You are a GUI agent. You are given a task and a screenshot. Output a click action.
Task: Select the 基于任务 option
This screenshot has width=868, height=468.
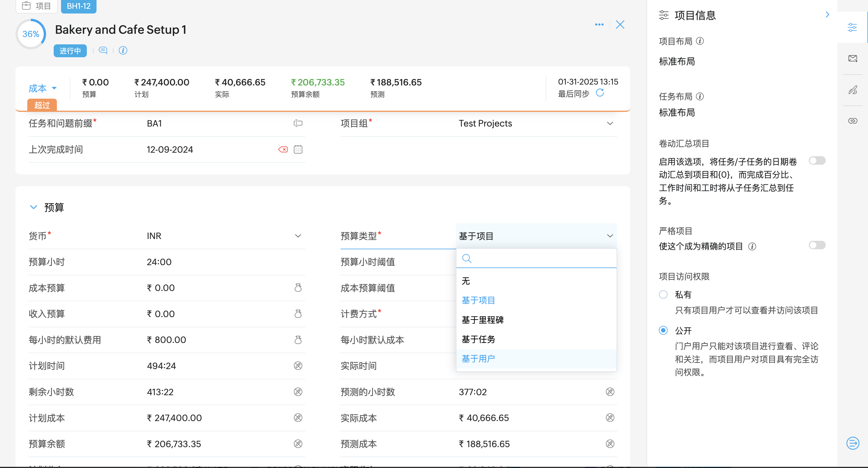pyautogui.click(x=478, y=339)
